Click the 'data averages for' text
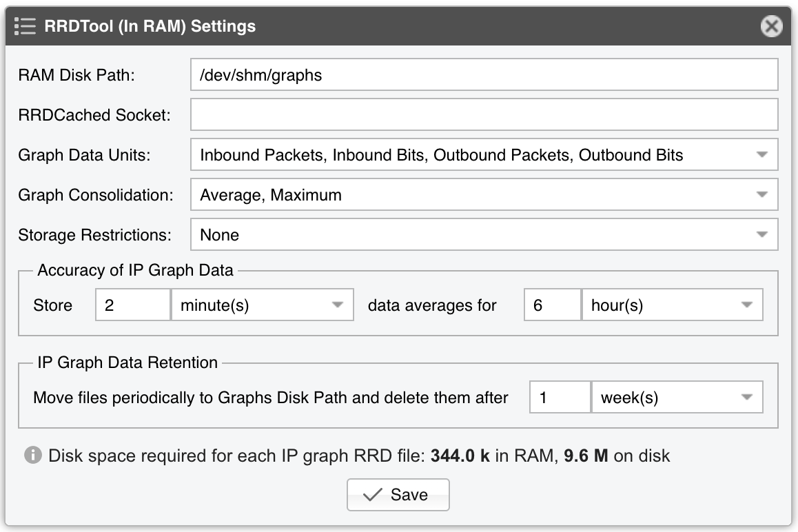This screenshot has width=798, height=532. [432, 305]
